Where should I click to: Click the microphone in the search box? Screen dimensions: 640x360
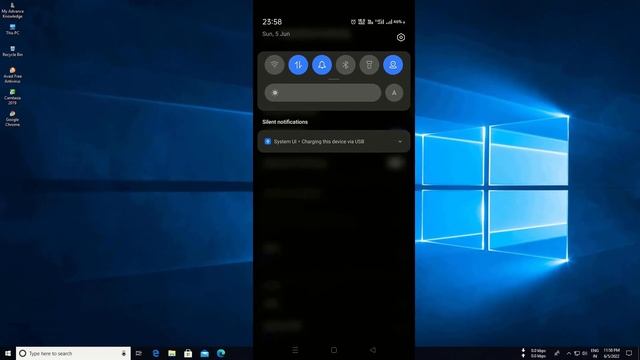[x=124, y=353]
